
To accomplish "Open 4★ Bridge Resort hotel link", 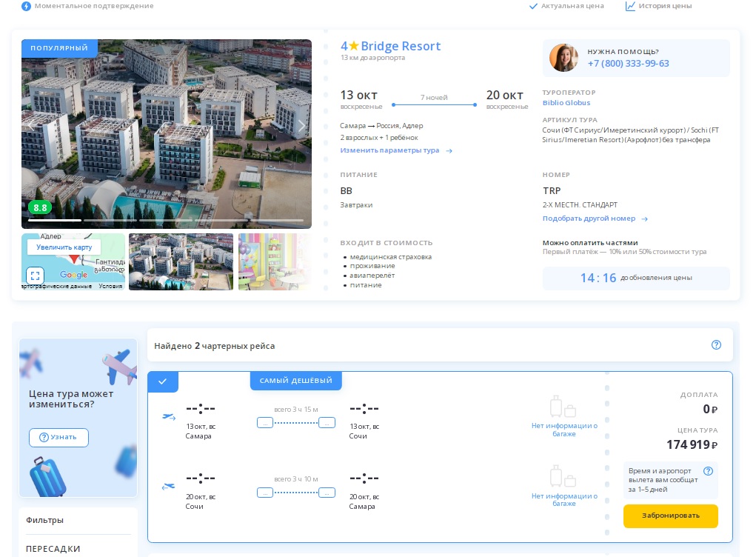I will pos(390,47).
